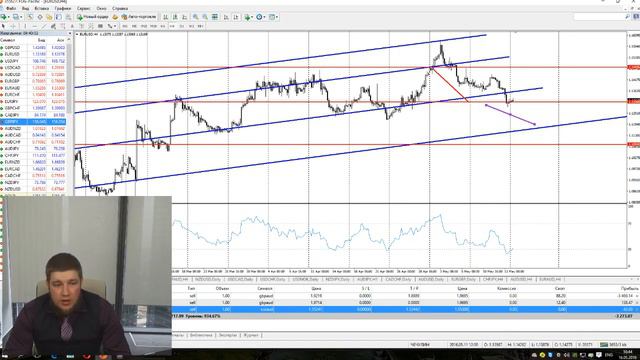Screen dimensions: 640x360
Task: Open the Profiles toolbar icon
Action: [x=16, y=17]
